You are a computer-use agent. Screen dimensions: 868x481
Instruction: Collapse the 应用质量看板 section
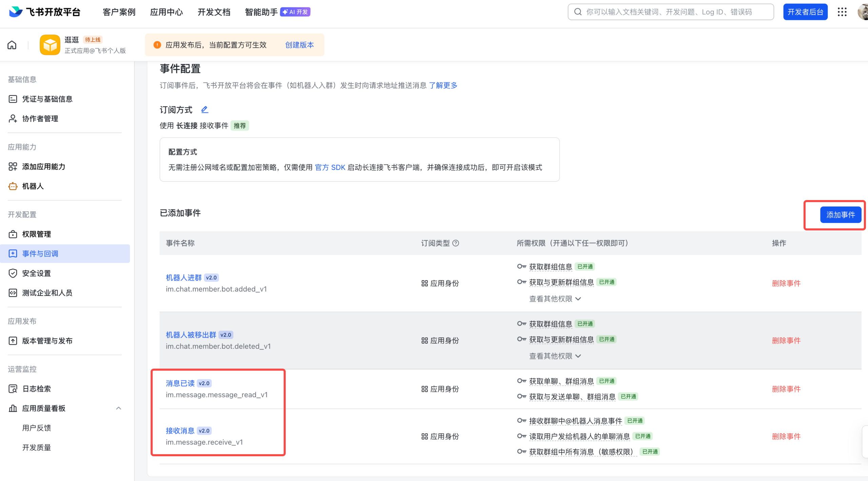[118, 408]
